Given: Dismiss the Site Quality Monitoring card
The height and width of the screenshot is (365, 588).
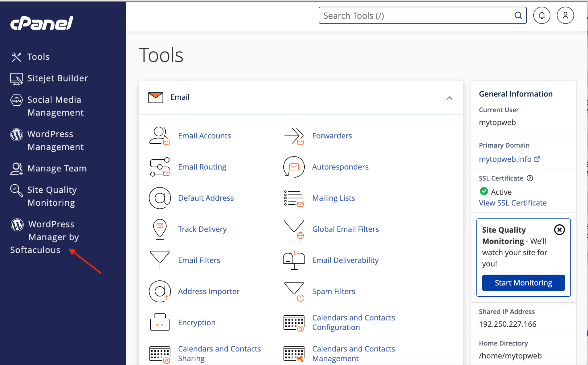Looking at the screenshot, I should point(559,230).
